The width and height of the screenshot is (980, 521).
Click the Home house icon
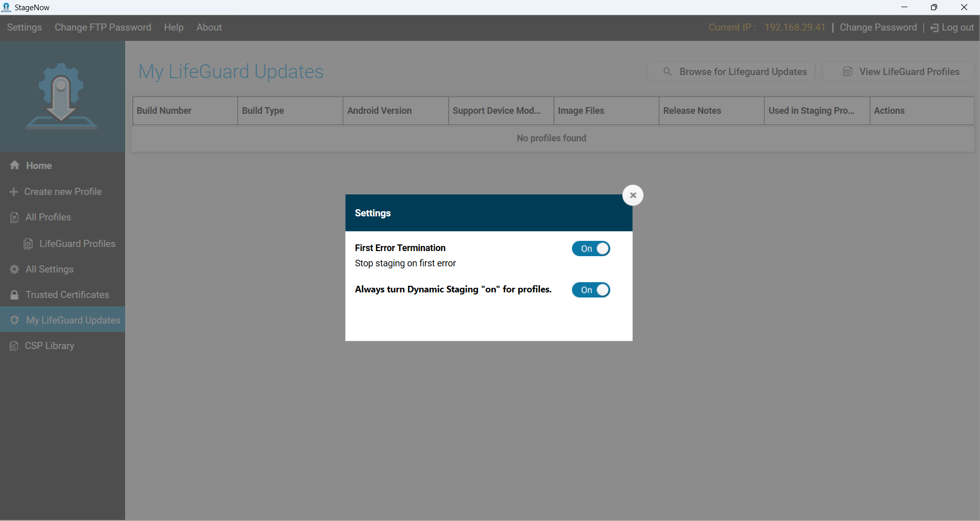(15, 165)
